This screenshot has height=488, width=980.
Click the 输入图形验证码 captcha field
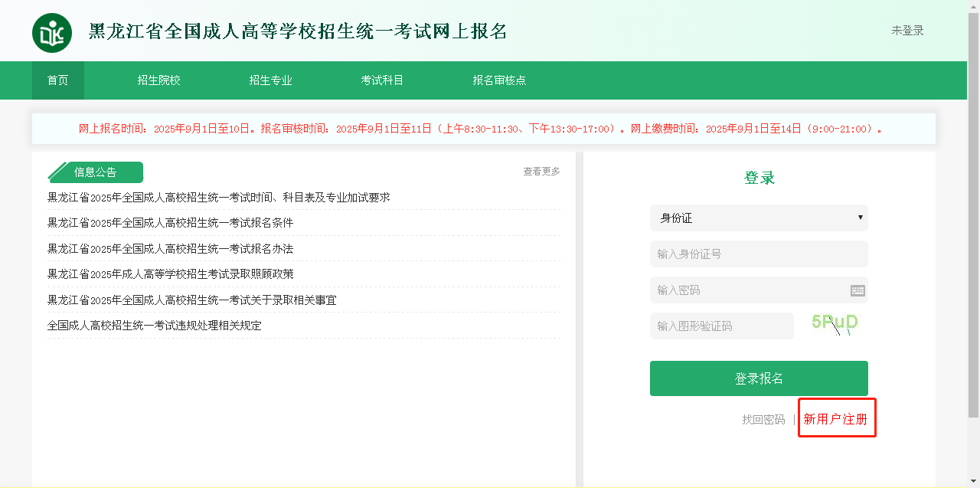click(x=721, y=326)
